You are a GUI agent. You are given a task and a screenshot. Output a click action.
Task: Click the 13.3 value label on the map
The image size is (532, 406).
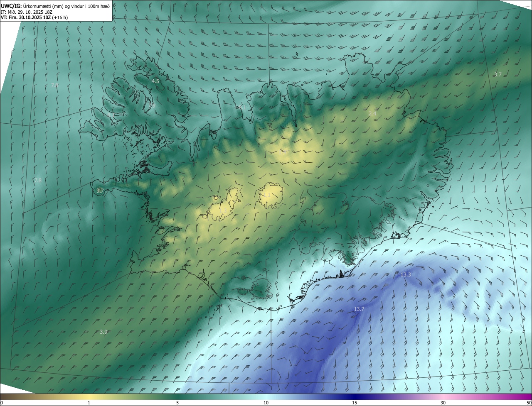point(406,275)
